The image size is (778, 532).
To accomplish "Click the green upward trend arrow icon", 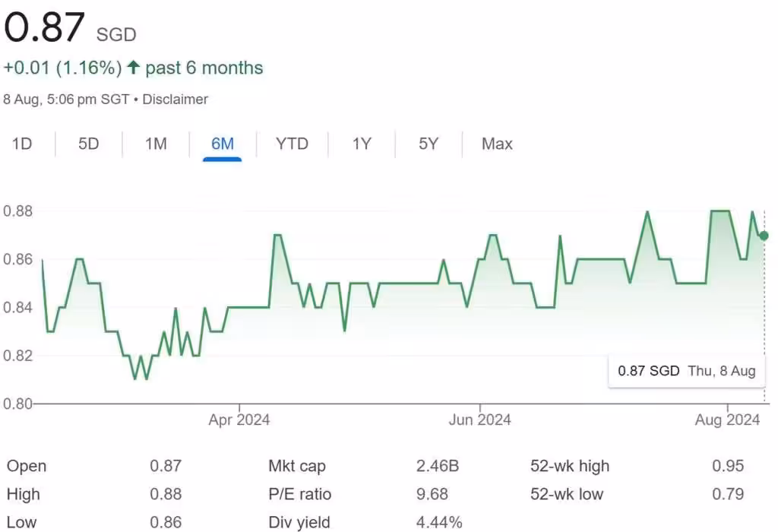I will [x=132, y=67].
